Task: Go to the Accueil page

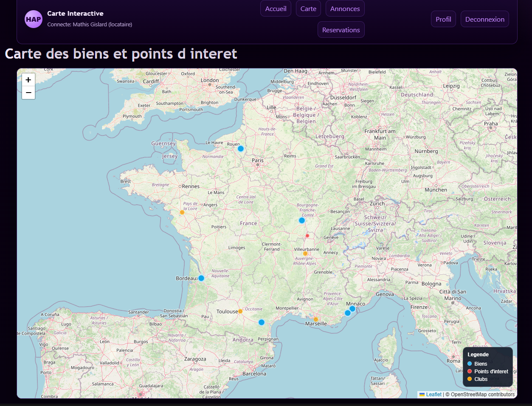Action: tap(276, 8)
